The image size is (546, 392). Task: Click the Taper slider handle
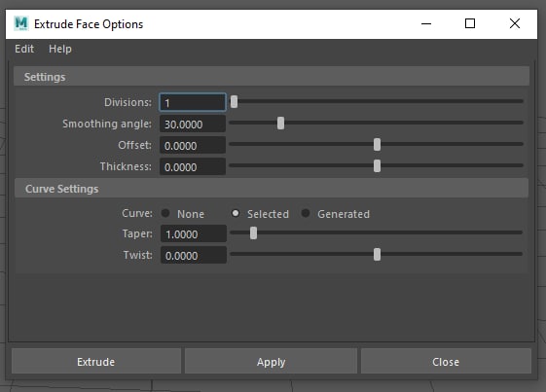coord(253,233)
